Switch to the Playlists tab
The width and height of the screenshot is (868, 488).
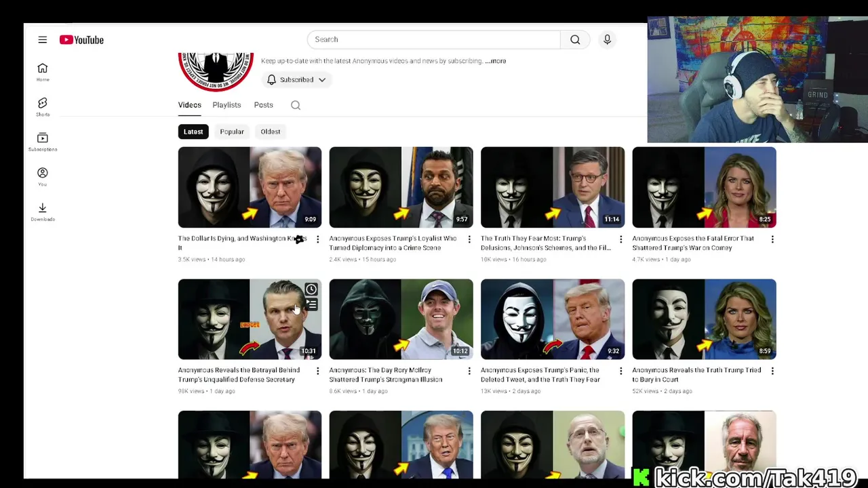click(226, 105)
